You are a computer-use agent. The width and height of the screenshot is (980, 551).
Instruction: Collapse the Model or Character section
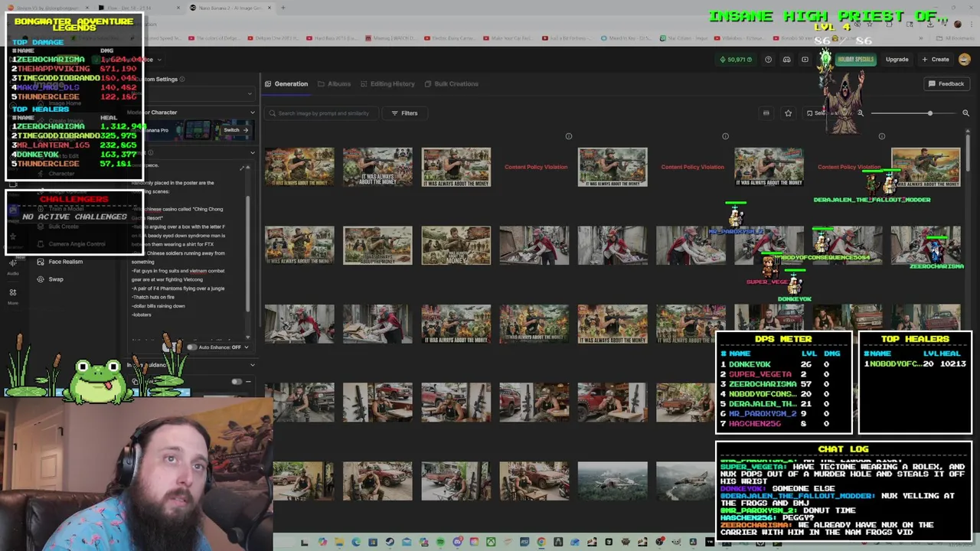tap(252, 112)
